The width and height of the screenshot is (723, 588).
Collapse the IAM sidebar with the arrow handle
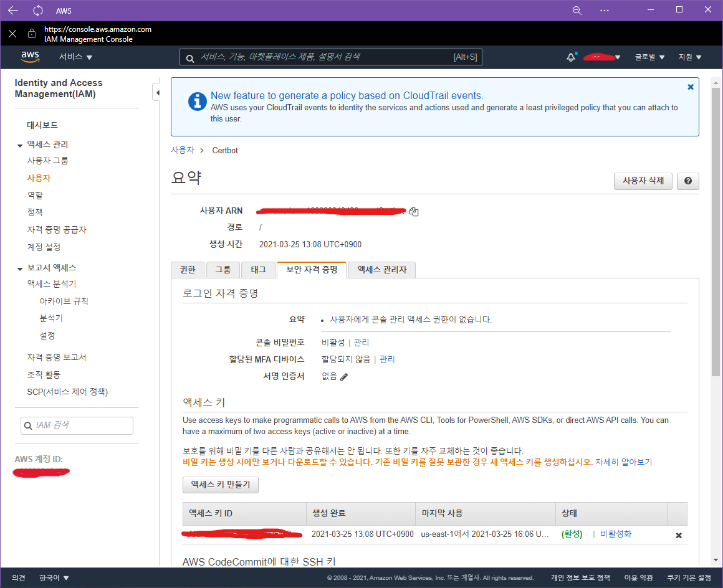point(157,93)
